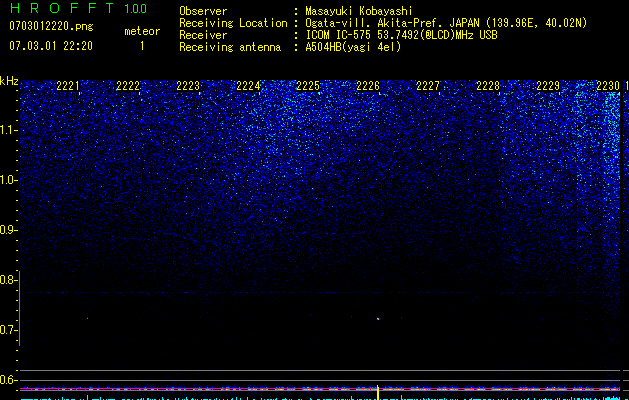Click the filename 0703012220.png

click(x=51, y=26)
